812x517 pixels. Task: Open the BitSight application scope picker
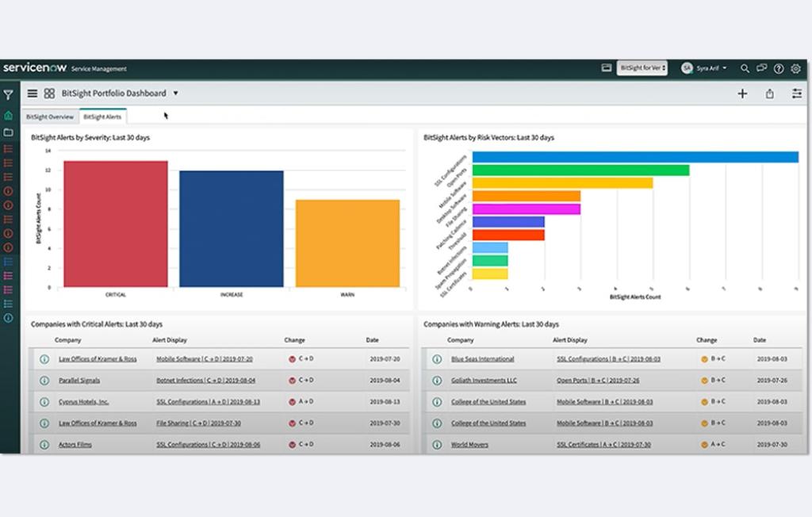642,68
